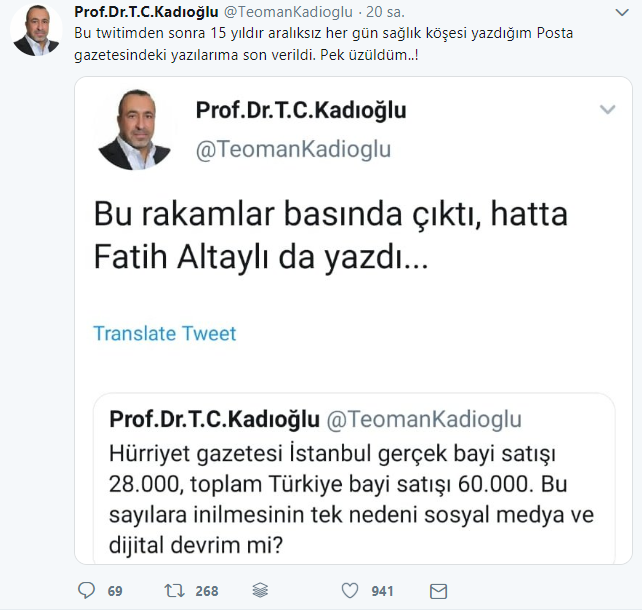The image size is (642, 612).
Task: Expand the quoted tweet's chevron menu
Action: coord(608,109)
